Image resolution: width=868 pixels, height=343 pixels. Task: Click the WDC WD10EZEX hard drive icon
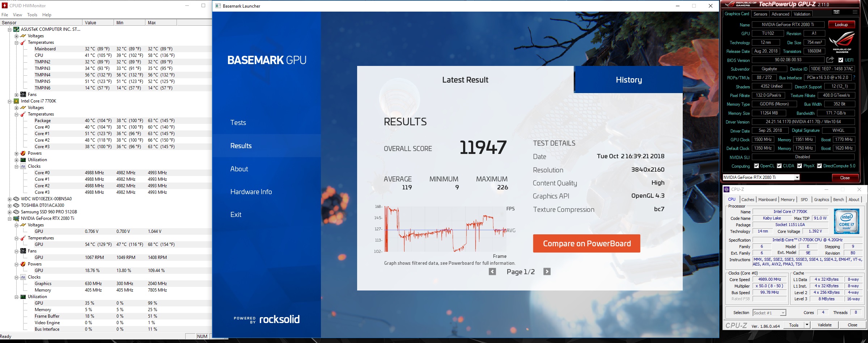coord(16,199)
